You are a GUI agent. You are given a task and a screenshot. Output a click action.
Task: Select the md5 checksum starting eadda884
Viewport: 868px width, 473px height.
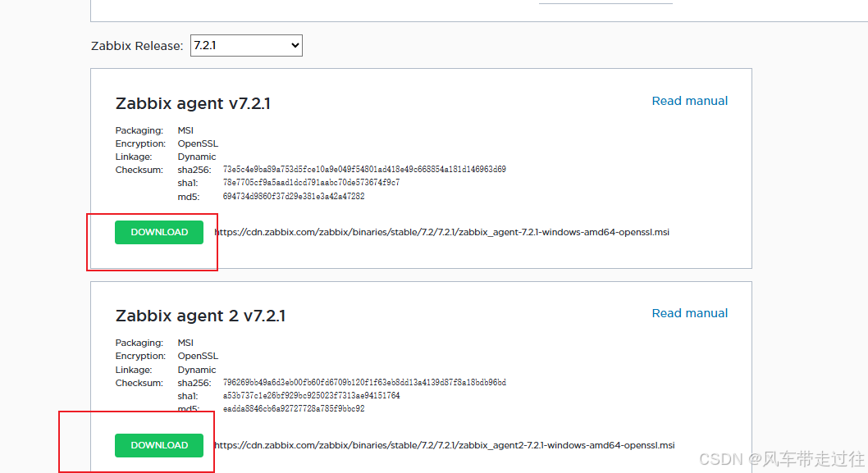294,409
